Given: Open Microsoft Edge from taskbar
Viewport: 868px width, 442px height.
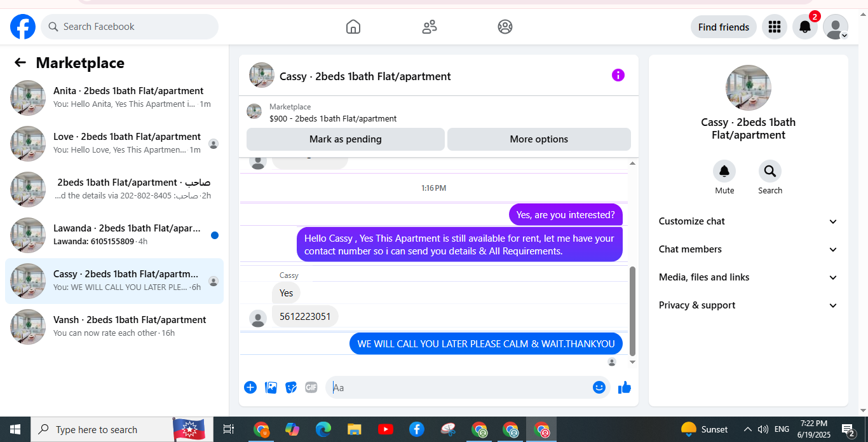Looking at the screenshot, I should [323, 429].
